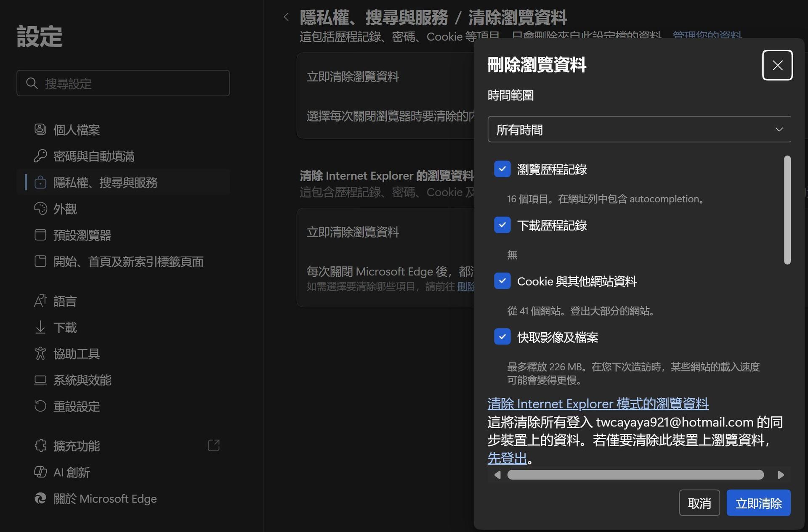808x532 pixels.
Task: Click the horizontal scrollbar thumb in dialog
Action: (x=635, y=475)
